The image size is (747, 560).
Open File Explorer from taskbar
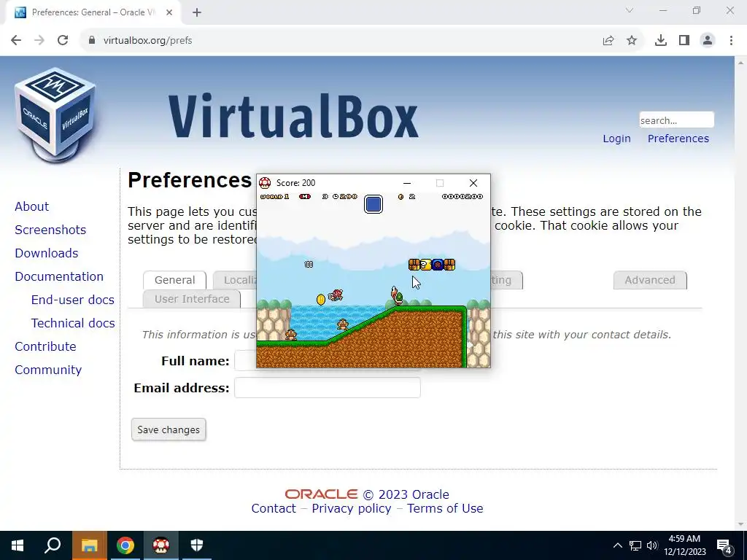click(89, 545)
